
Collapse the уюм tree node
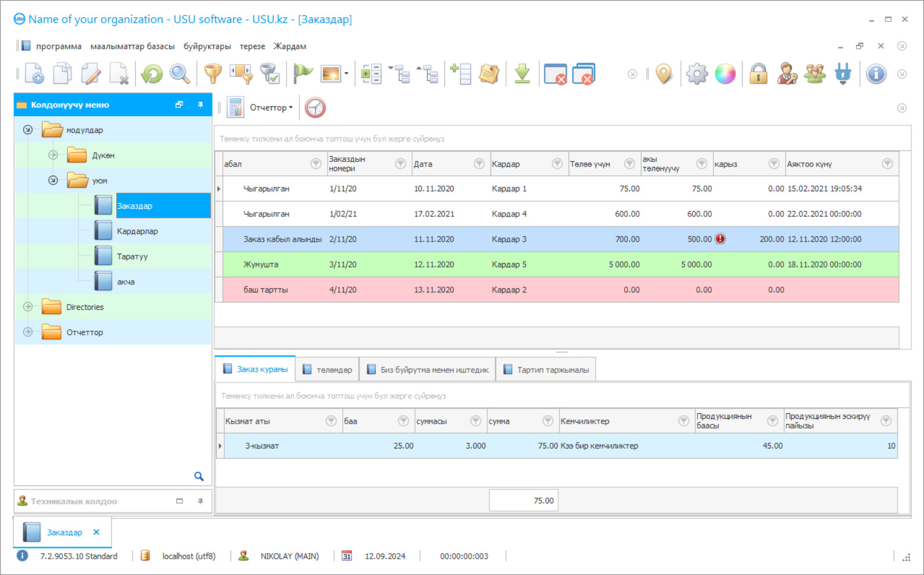[x=53, y=180]
